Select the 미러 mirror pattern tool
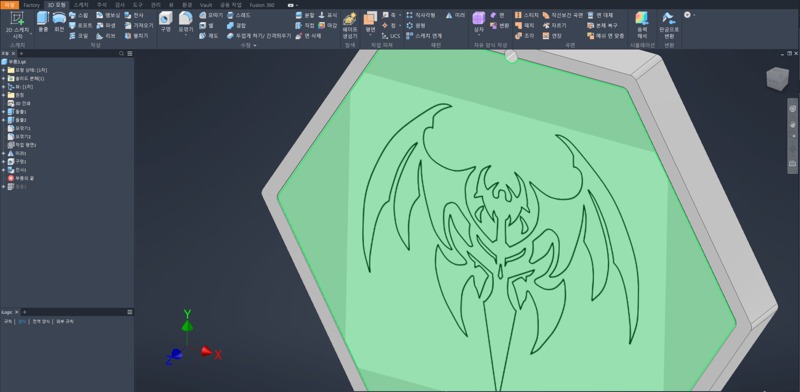Viewport: 800px width, 392px height. click(x=455, y=15)
